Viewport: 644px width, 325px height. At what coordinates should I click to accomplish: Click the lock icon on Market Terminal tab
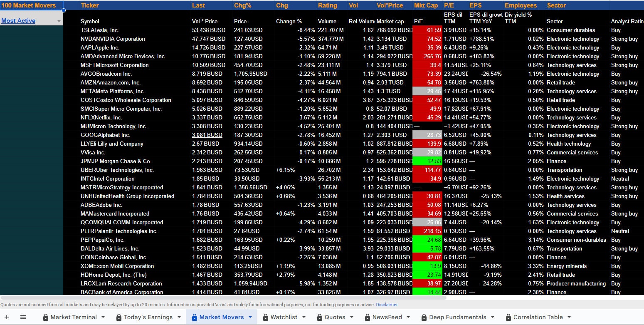click(x=47, y=317)
